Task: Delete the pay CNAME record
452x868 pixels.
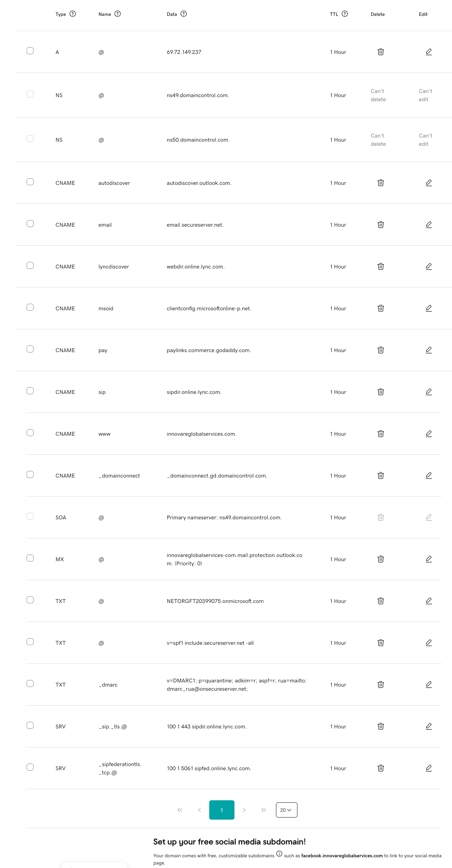Action: (x=380, y=350)
